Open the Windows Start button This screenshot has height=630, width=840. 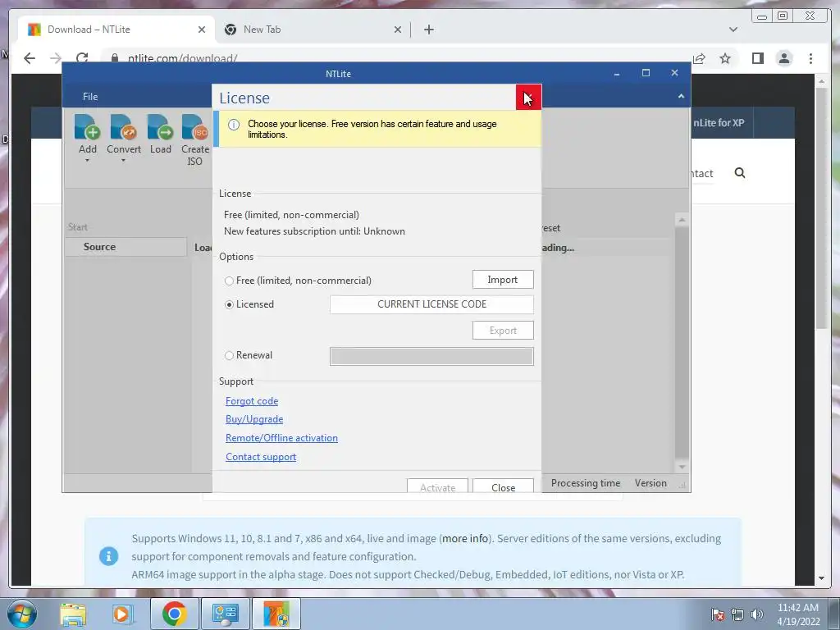[22, 614]
